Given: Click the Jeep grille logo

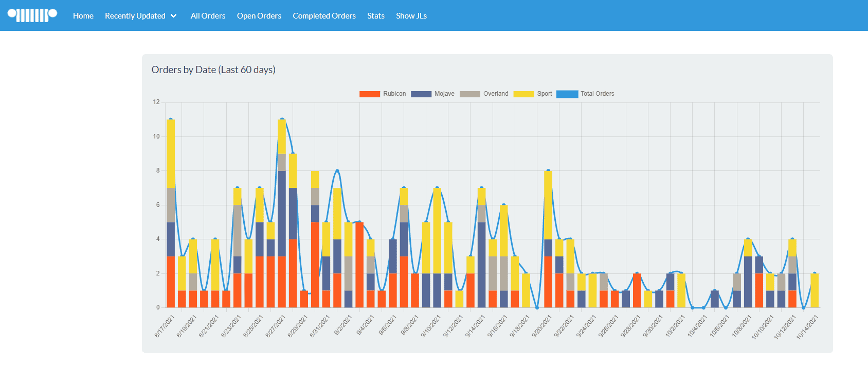Looking at the screenshot, I should tap(32, 15).
